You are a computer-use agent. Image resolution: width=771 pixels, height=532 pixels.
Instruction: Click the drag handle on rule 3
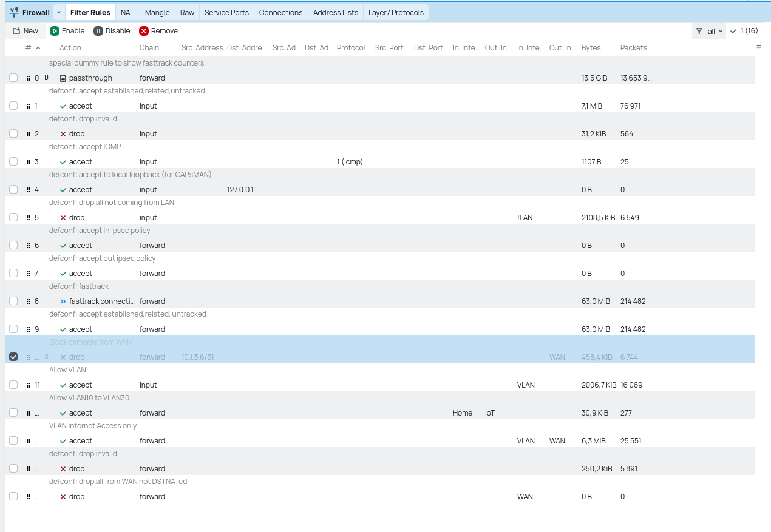pos(28,161)
